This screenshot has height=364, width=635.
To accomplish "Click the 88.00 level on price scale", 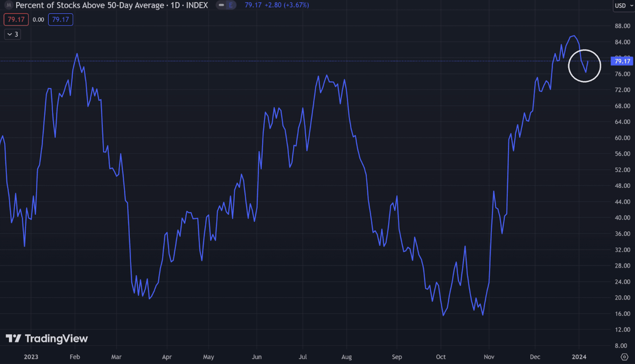I will click(622, 26).
